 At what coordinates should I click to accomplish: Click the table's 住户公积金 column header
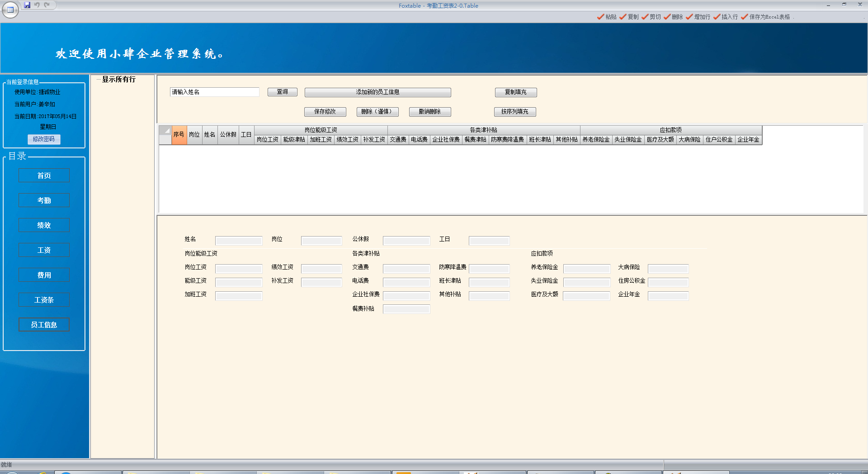point(719,140)
